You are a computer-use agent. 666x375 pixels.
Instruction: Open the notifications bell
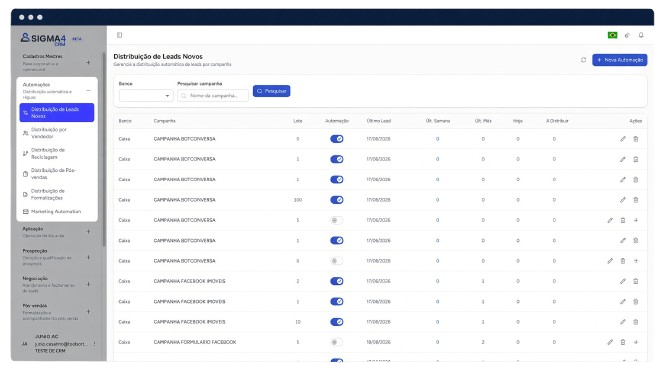(641, 35)
